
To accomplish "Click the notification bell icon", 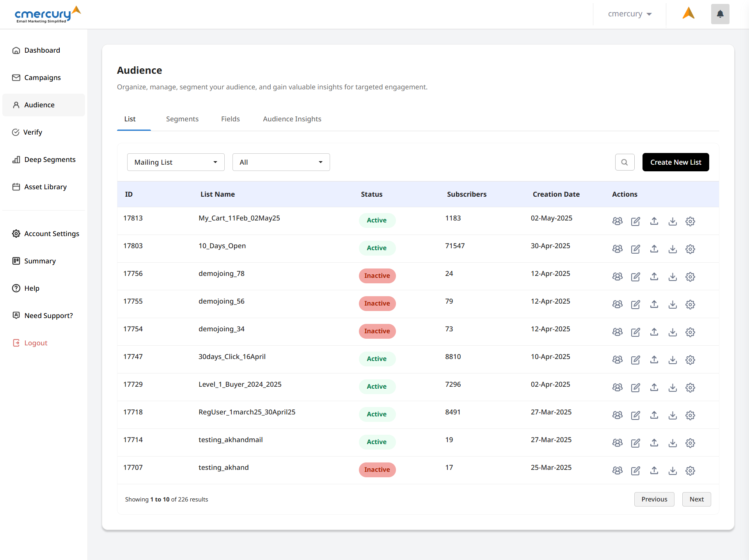I will 720,14.
